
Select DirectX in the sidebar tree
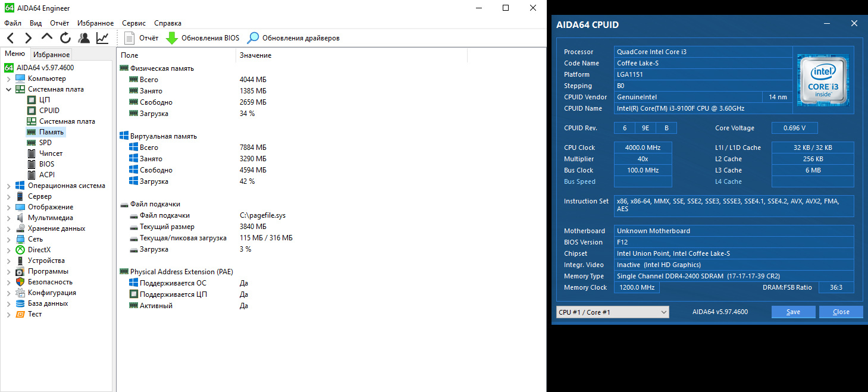(39, 250)
